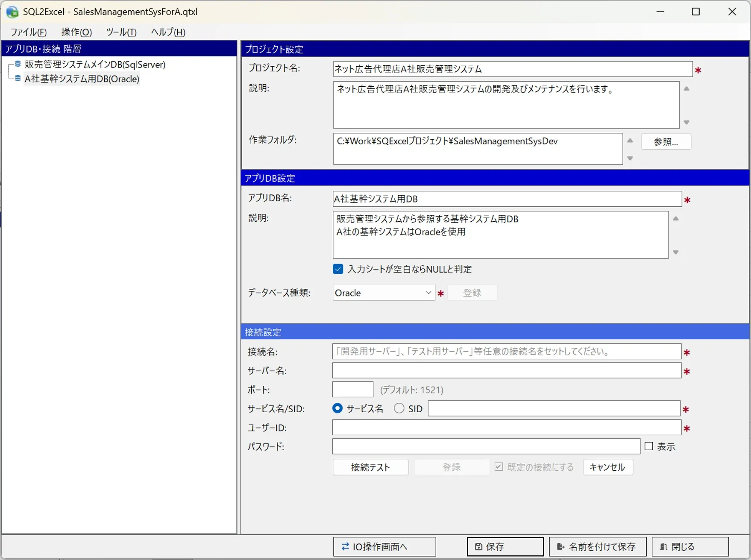Click database icon beside 販売管理システムメインDB(SqlServer)

18,64
